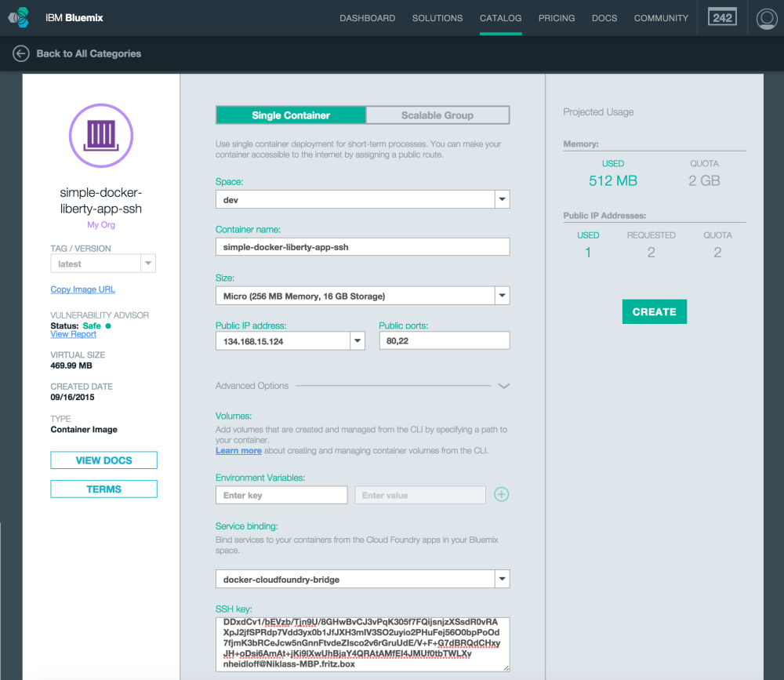This screenshot has height=680, width=784.
Task: Select the Single Container toggle
Action: [x=291, y=115]
